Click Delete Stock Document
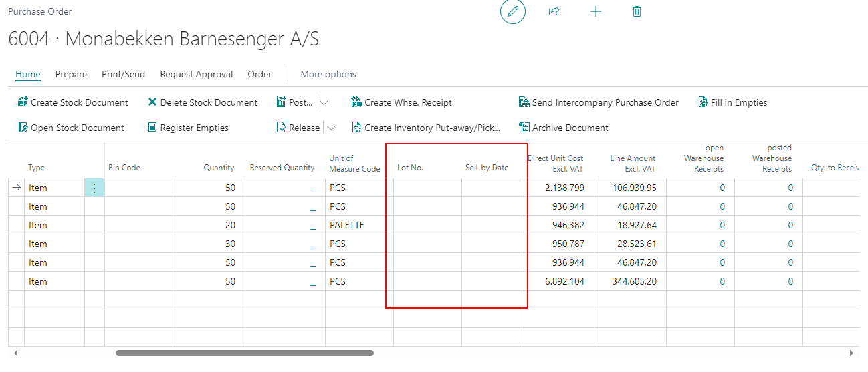The width and height of the screenshot is (868, 372). 203,102
